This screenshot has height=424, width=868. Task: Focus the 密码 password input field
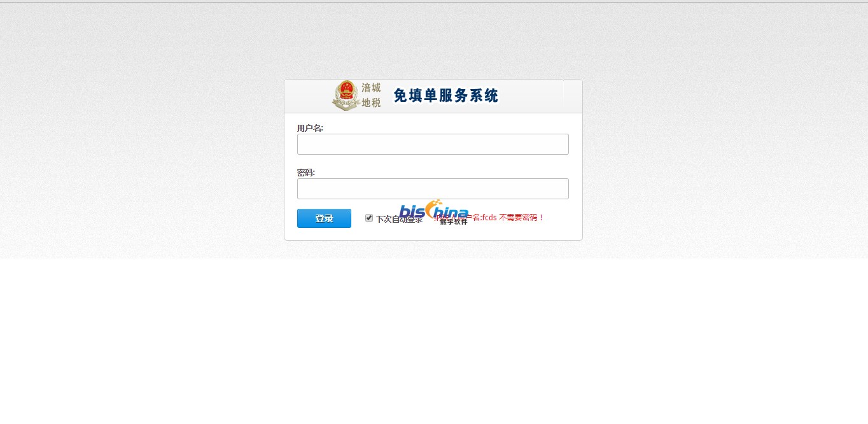433,188
